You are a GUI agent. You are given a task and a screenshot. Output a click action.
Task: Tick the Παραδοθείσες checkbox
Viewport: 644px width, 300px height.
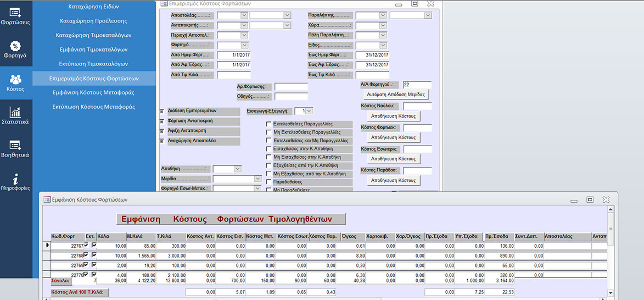click(269, 182)
